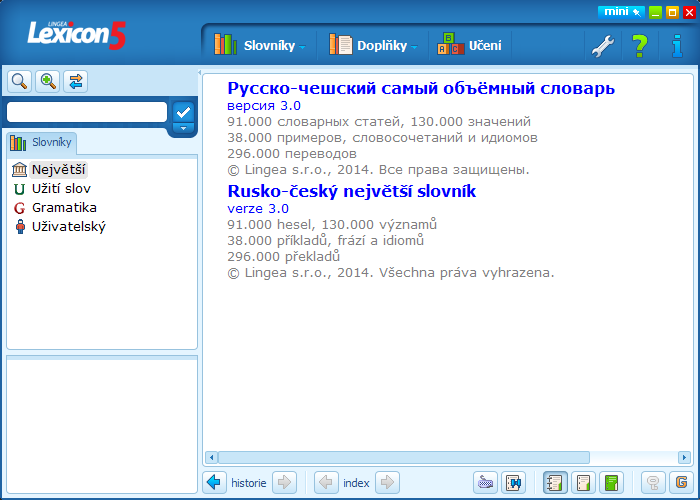Open settings with the wrench icon
Screen dimensions: 700x500
[x=602, y=45]
